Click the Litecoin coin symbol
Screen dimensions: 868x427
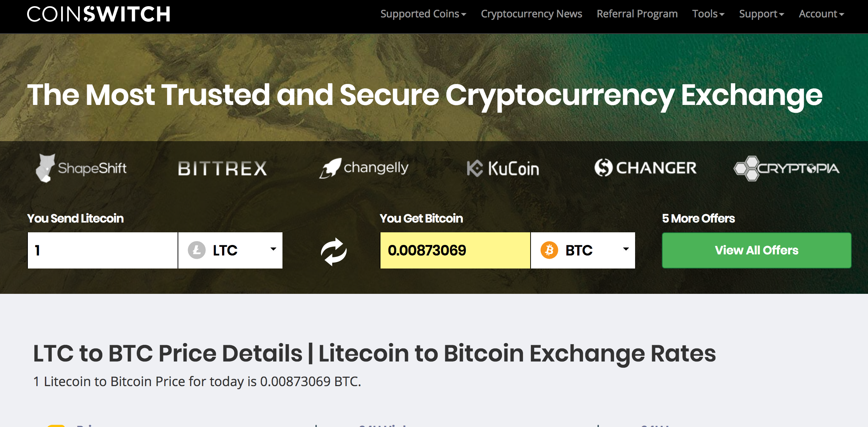197,250
